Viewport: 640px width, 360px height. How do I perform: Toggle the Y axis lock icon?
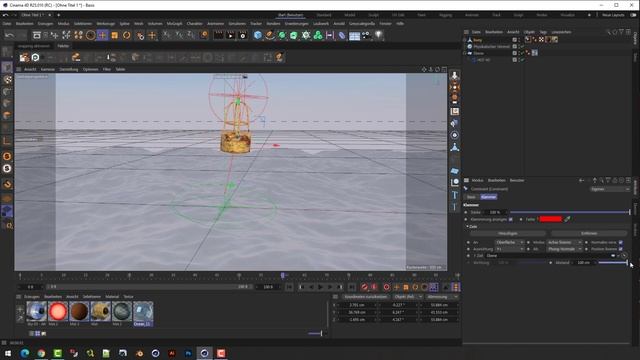click(x=178, y=36)
